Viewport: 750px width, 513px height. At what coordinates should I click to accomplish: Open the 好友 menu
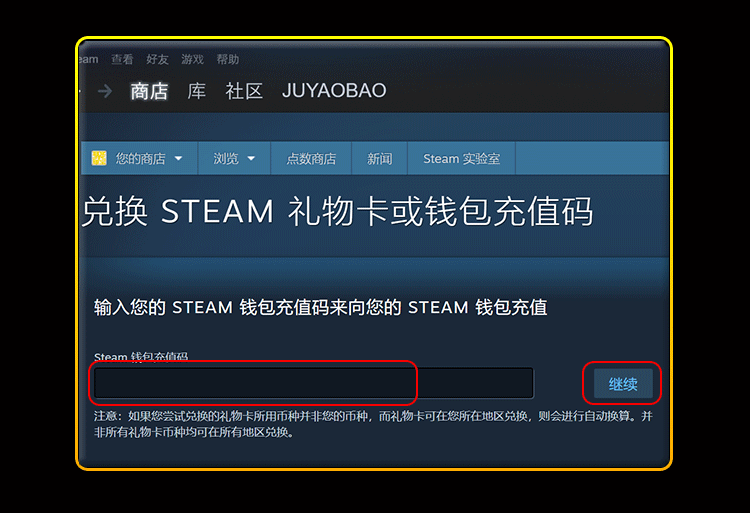pos(157,59)
